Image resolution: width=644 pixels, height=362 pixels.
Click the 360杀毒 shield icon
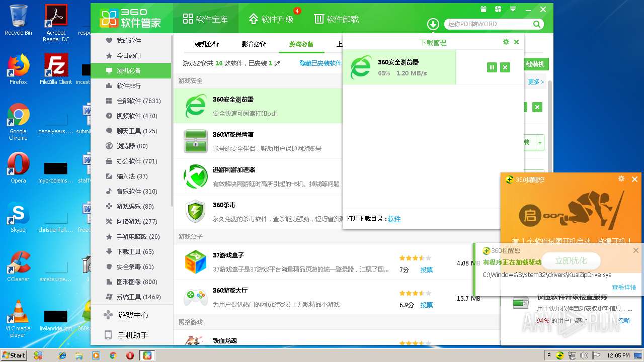click(196, 212)
